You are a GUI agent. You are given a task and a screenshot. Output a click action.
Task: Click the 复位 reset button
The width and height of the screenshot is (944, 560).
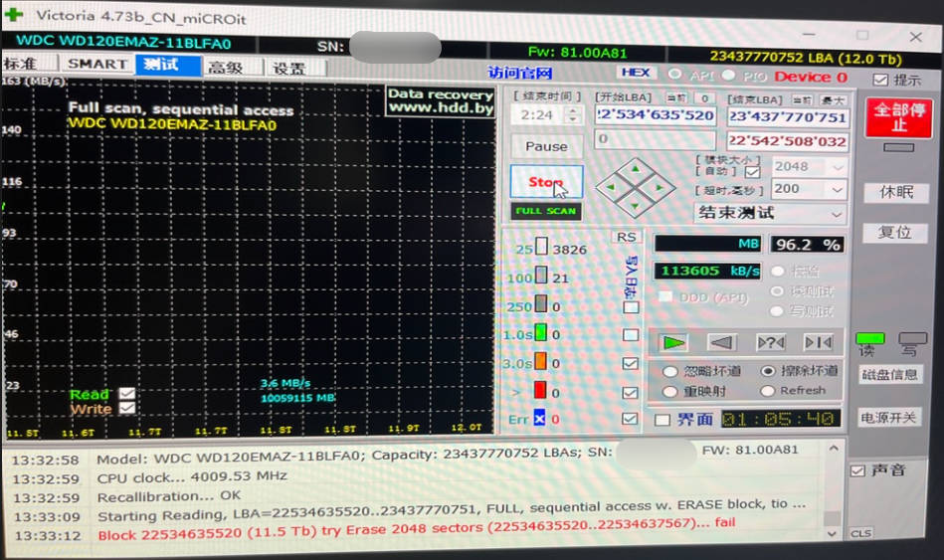[895, 233]
